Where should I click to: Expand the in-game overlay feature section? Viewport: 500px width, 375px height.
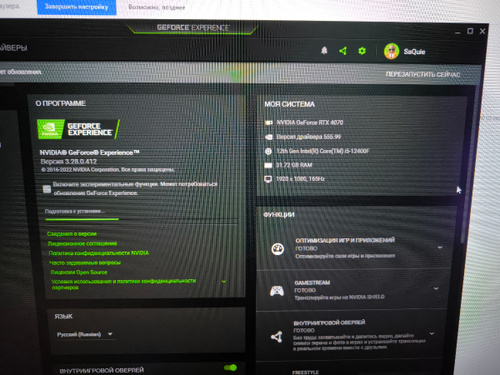[x=432, y=333]
